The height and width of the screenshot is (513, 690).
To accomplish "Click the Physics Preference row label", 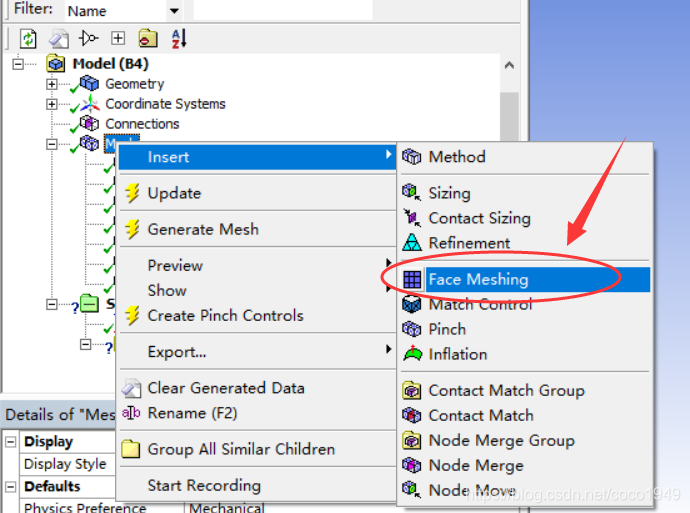I will [85, 507].
